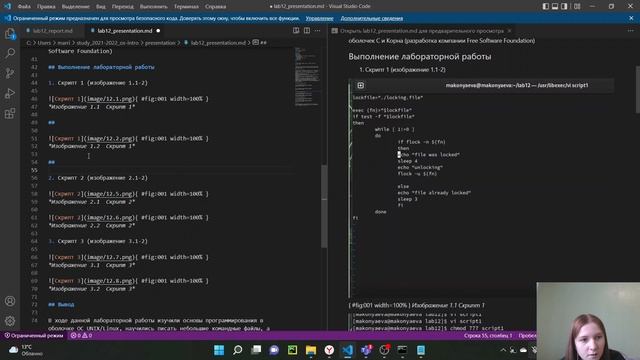Image resolution: width=640 pixels, height=360 pixels.
Task: Open the Search view in activity bar
Action: [x=10, y=53]
